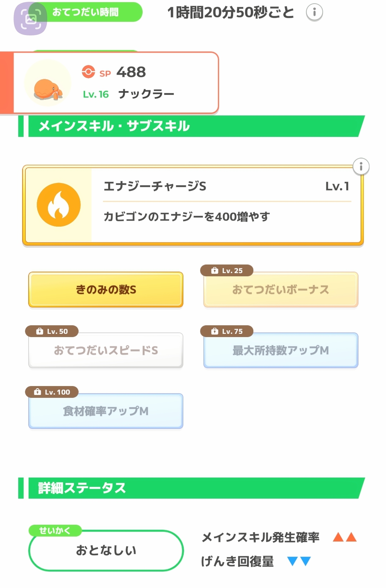Select the locked おてつだいボーナス sub skill
386x588 pixels.
click(281, 290)
